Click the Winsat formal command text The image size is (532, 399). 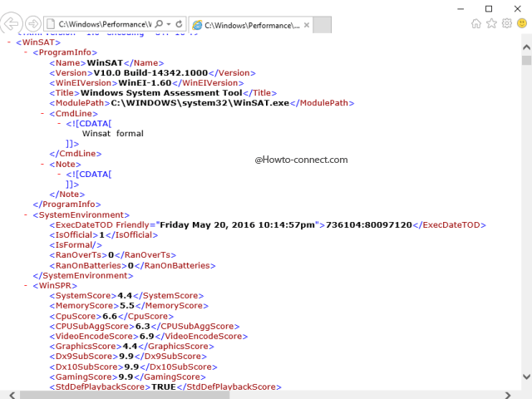coord(113,134)
